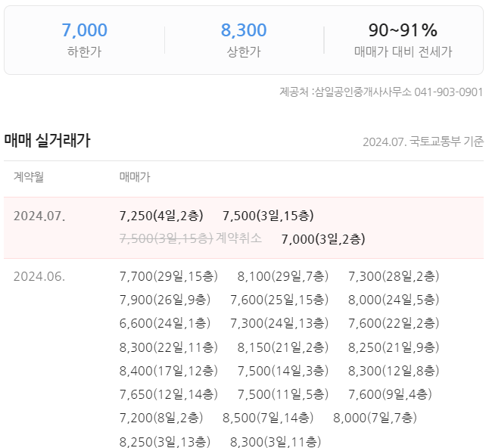Click the 8,000(7일,7층) entry
Viewport: 489px width, 448px height.
click(375, 418)
